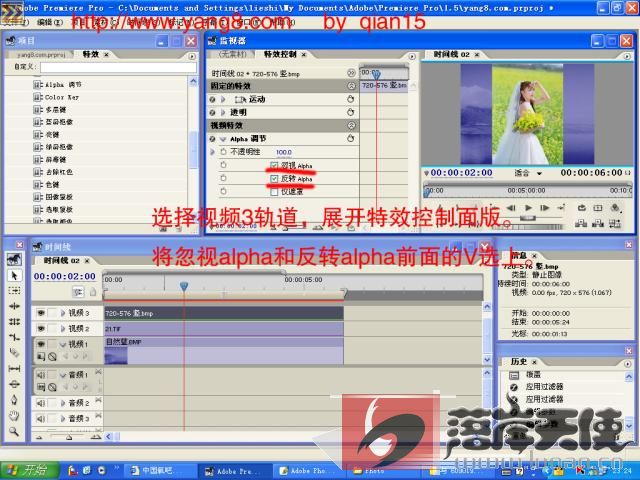The image size is (640, 480).
Task: Select the Slip tool
Action: 14,369
